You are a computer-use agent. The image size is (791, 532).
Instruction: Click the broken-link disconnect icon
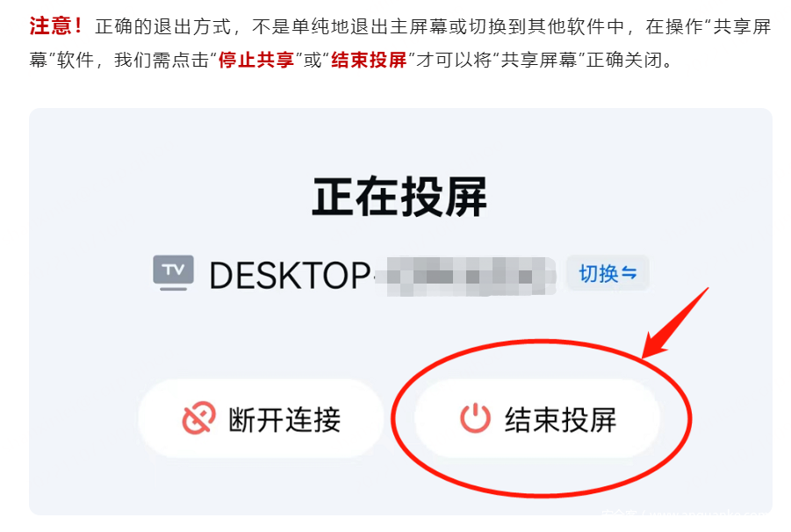pos(198,418)
